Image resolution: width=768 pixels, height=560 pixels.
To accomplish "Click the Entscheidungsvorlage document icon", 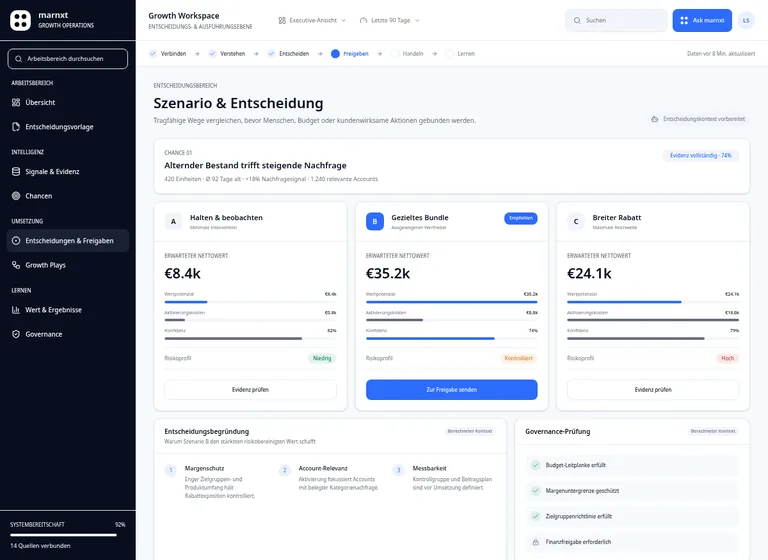I will (x=16, y=127).
